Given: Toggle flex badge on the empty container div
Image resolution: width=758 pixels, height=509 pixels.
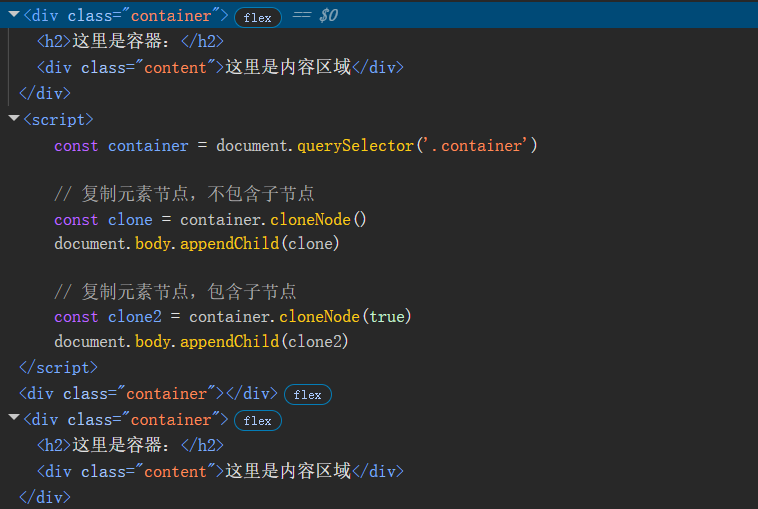Looking at the screenshot, I should pos(307,395).
